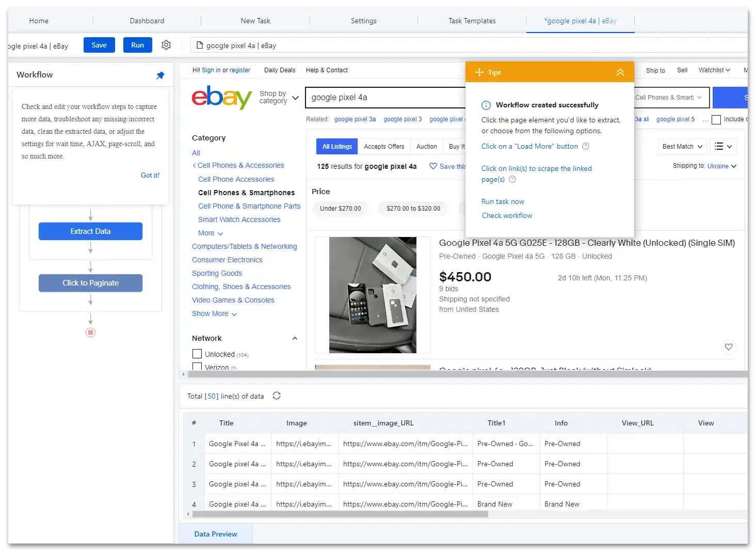
Task: Click help icon beside linked page(s) option
Action: pyautogui.click(x=512, y=179)
